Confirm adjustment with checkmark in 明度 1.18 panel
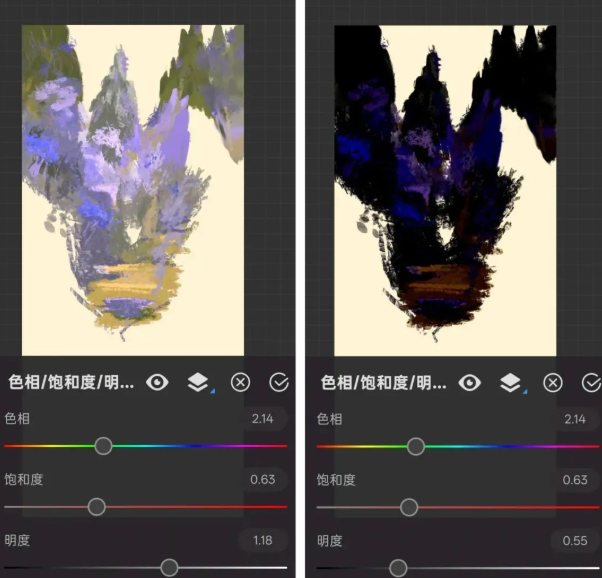The image size is (602, 578). [279, 382]
